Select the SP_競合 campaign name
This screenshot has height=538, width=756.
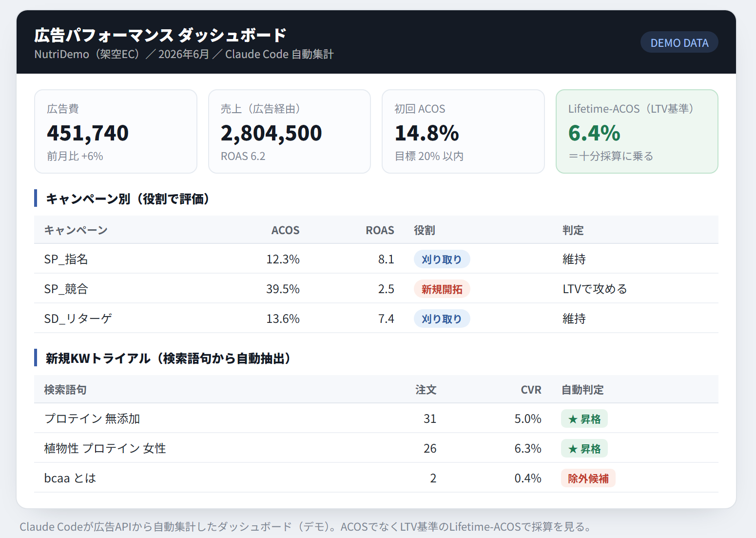pos(66,289)
